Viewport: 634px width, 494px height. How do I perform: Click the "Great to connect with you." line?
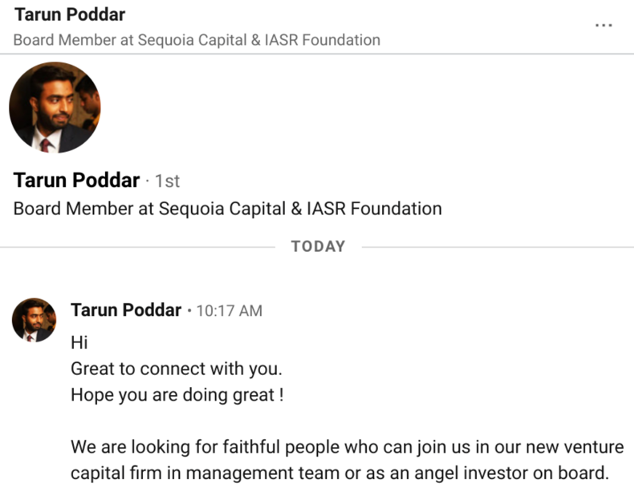click(176, 368)
